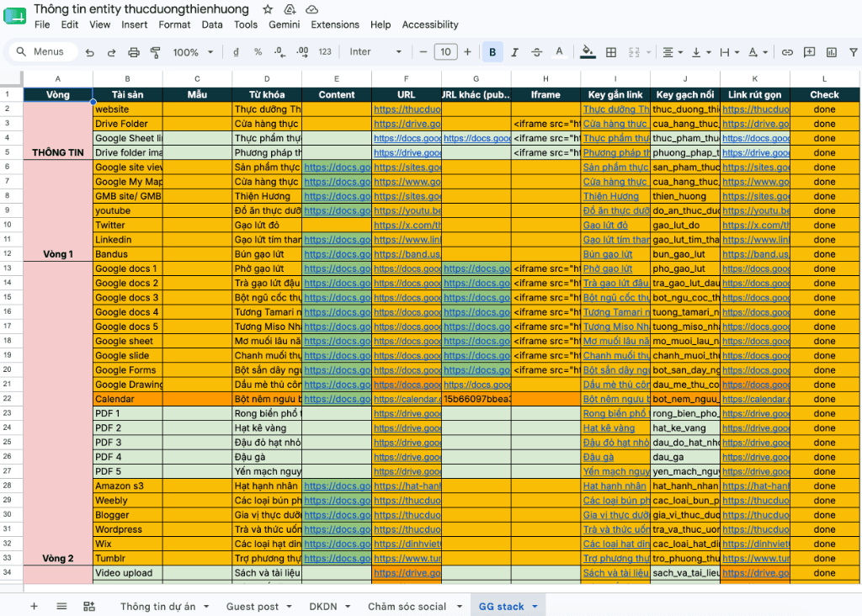Add a comment with comment icon
Screen dimensions: 862x616
tap(809, 52)
